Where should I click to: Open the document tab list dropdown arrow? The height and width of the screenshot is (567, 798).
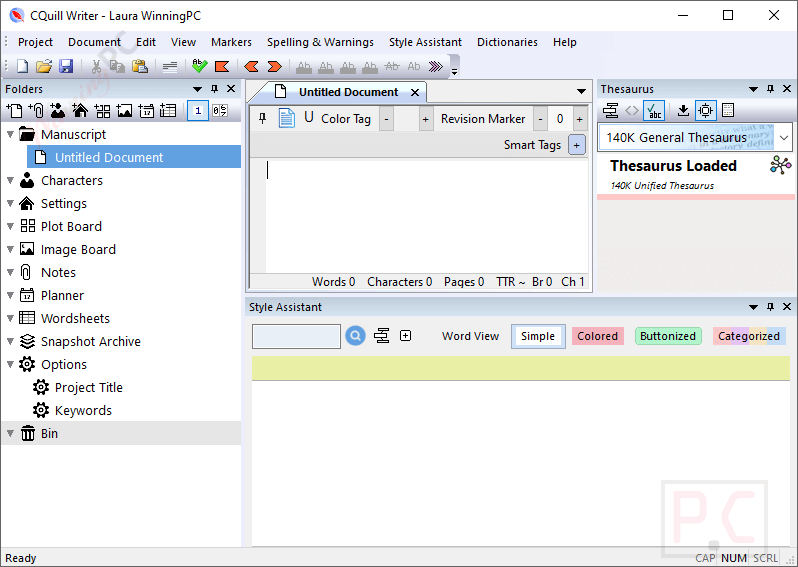coord(581,92)
